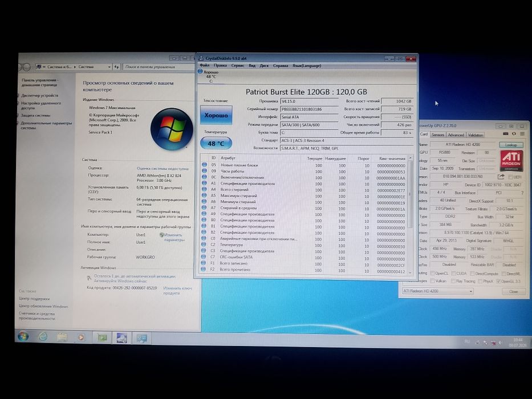Click the Close button in GPU-Z
532x399 pixels.
click(x=513, y=291)
